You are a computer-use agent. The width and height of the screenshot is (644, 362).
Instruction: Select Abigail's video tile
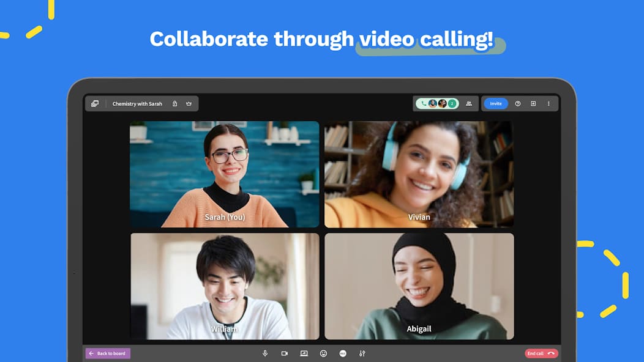coord(419,286)
